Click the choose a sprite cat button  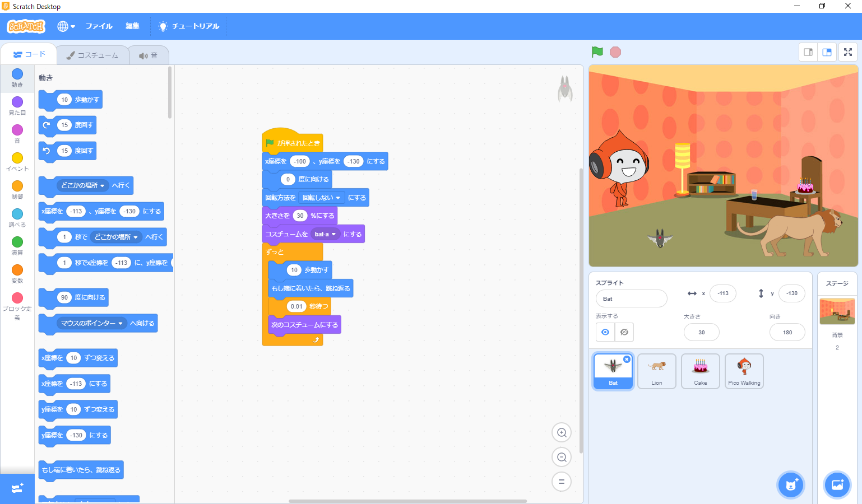click(791, 485)
